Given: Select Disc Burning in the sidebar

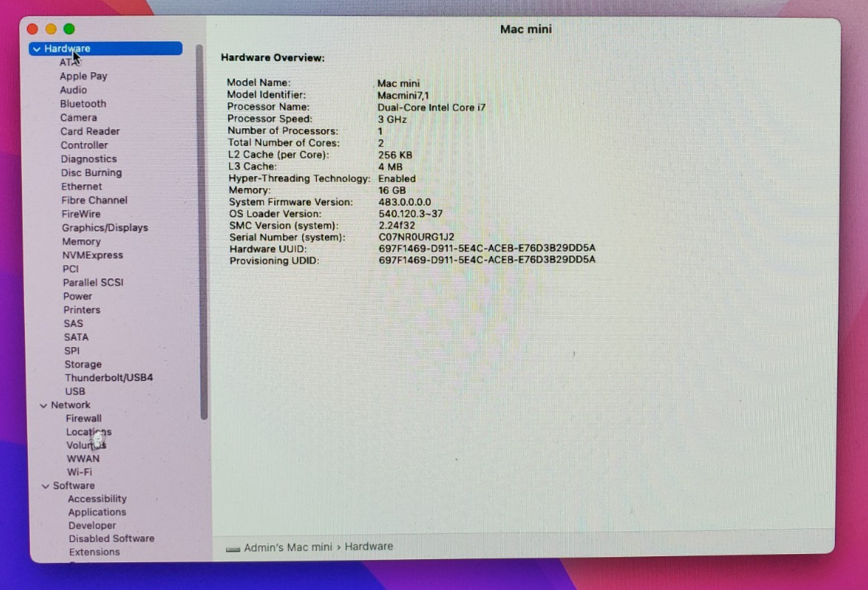Looking at the screenshot, I should pyautogui.click(x=91, y=172).
